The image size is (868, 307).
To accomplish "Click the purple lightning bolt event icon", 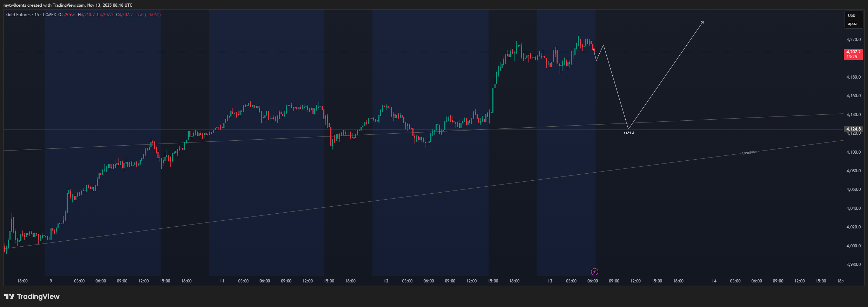I will point(594,272).
